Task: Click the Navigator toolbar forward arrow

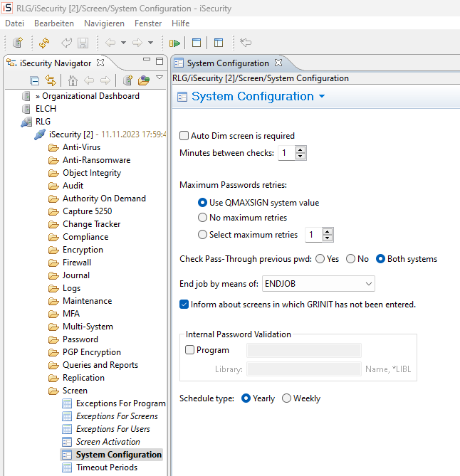Action: [105, 80]
